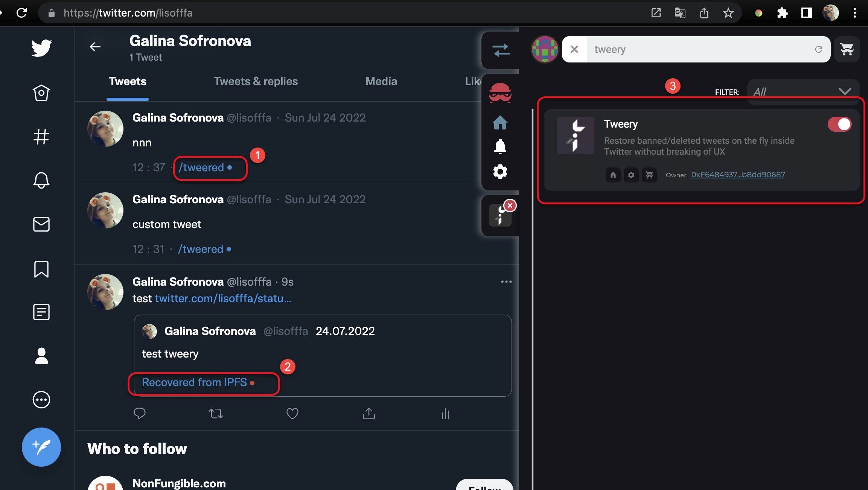Click the red mustache Dapplets icon

500,93
